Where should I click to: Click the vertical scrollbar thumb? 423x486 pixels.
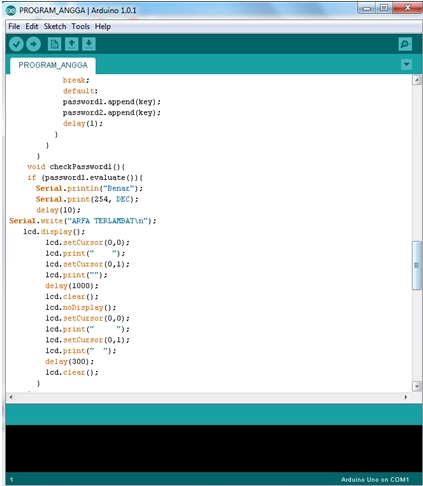click(x=417, y=265)
